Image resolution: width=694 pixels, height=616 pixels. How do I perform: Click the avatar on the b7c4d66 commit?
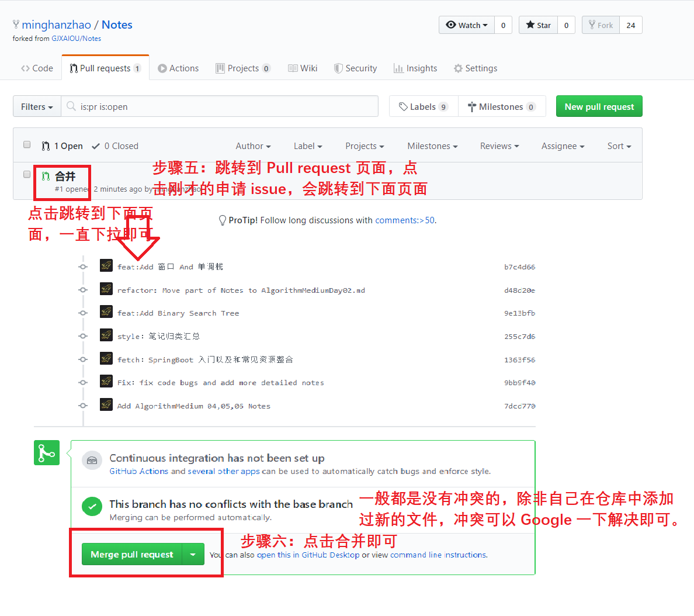pyautogui.click(x=106, y=266)
